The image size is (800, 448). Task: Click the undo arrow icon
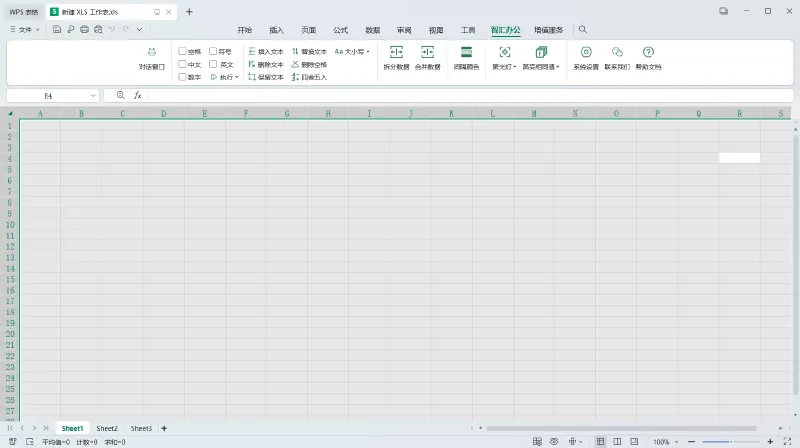click(x=112, y=30)
